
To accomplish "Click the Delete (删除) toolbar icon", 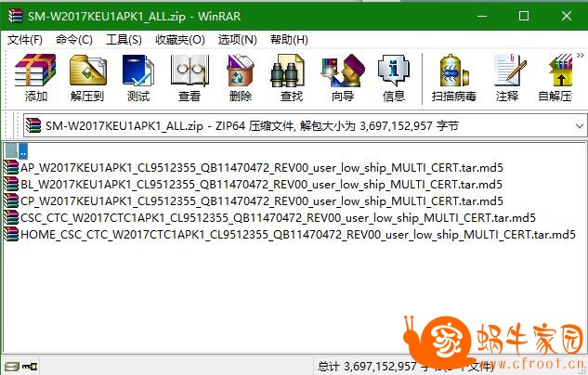I will click(241, 78).
